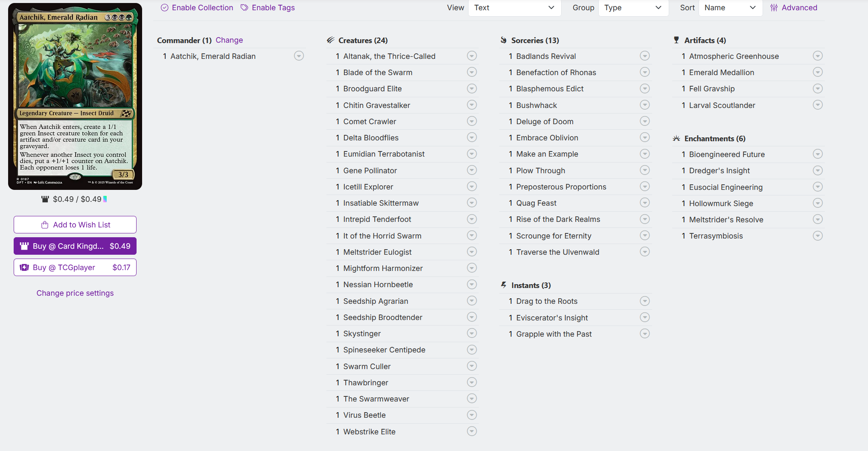The height and width of the screenshot is (451, 868).
Task: Select Virus Beetle card name
Action: point(364,415)
